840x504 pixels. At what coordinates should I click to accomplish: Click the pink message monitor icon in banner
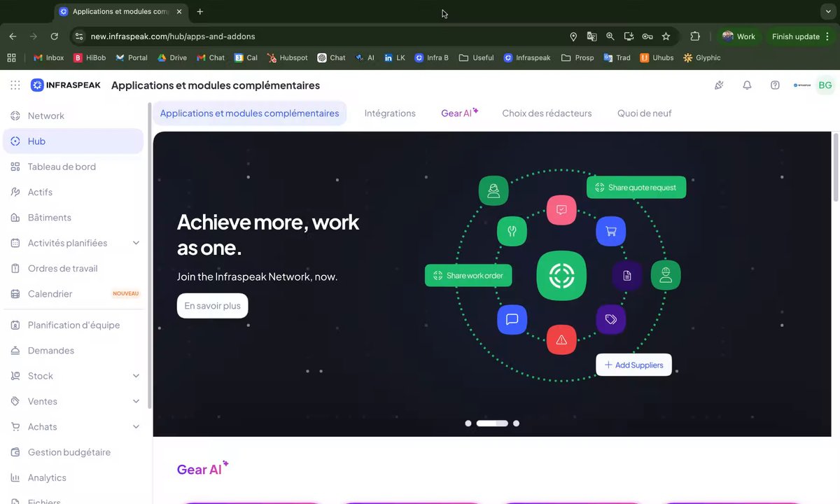(x=561, y=210)
